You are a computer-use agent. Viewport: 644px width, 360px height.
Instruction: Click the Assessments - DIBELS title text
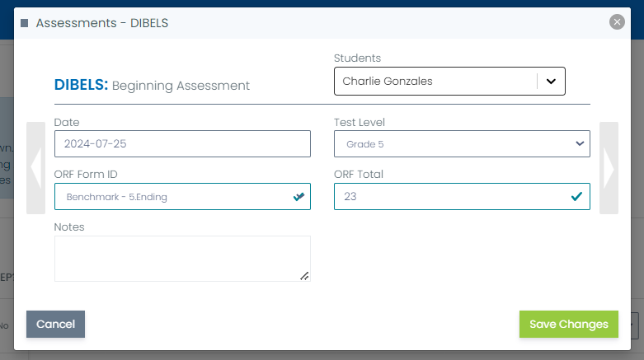point(102,23)
